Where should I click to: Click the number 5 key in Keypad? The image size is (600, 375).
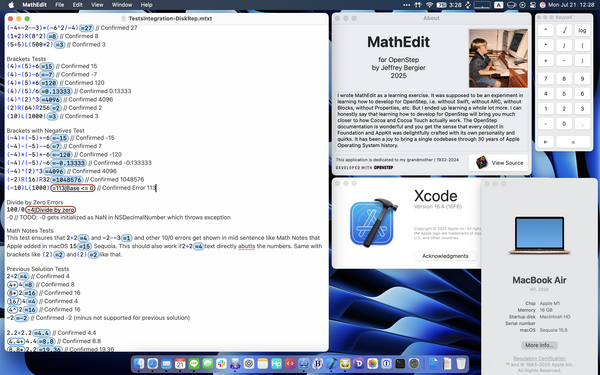coord(564,94)
